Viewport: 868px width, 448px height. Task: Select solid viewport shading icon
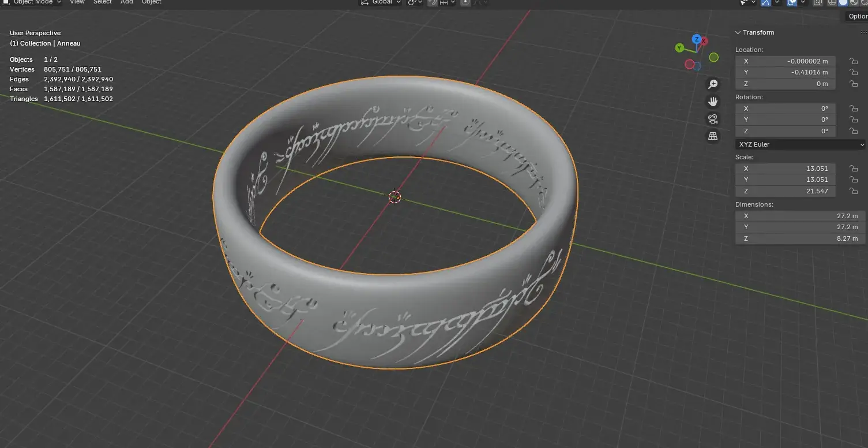tap(843, 2)
